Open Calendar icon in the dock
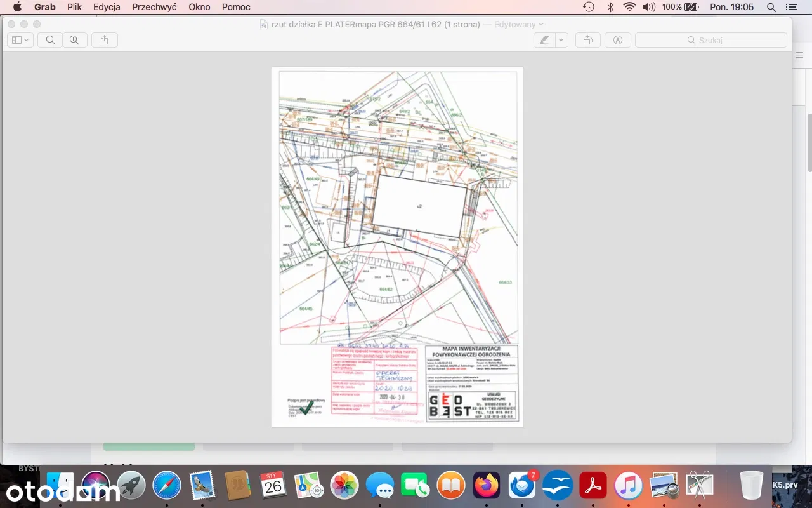 click(272, 486)
